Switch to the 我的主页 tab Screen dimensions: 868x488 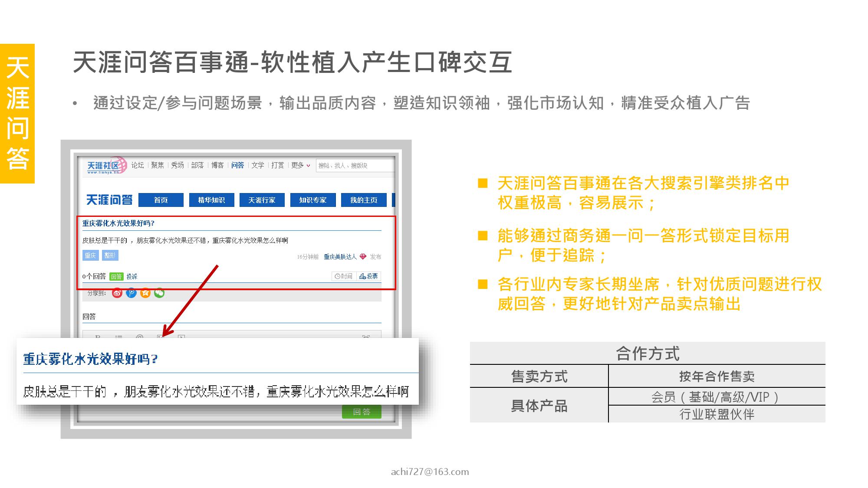(364, 200)
